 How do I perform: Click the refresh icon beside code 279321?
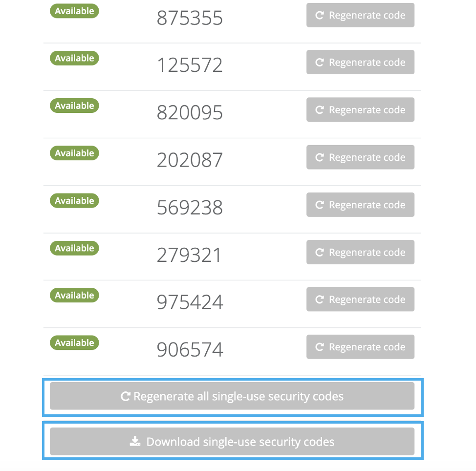pyautogui.click(x=320, y=253)
